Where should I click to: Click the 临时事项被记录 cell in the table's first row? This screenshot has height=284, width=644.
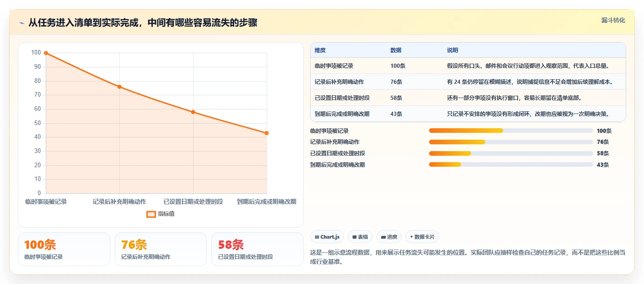coord(334,66)
